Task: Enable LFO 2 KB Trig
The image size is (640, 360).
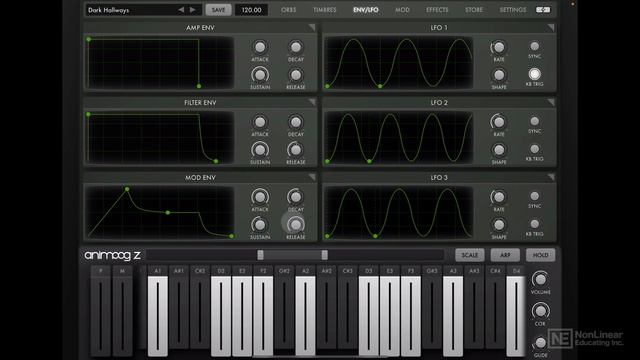Action: coord(534,149)
